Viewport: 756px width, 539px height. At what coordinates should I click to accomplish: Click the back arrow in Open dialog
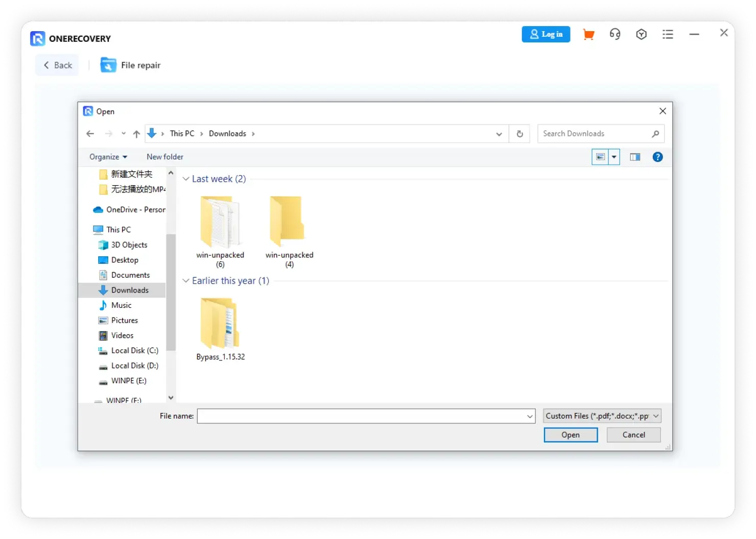[x=90, y=134]
